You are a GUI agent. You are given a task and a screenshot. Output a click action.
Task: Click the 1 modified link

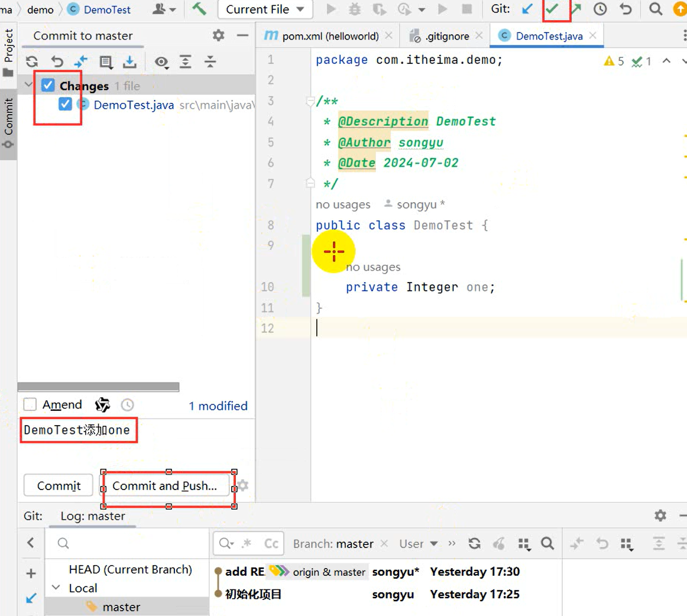tap(218, 406)
